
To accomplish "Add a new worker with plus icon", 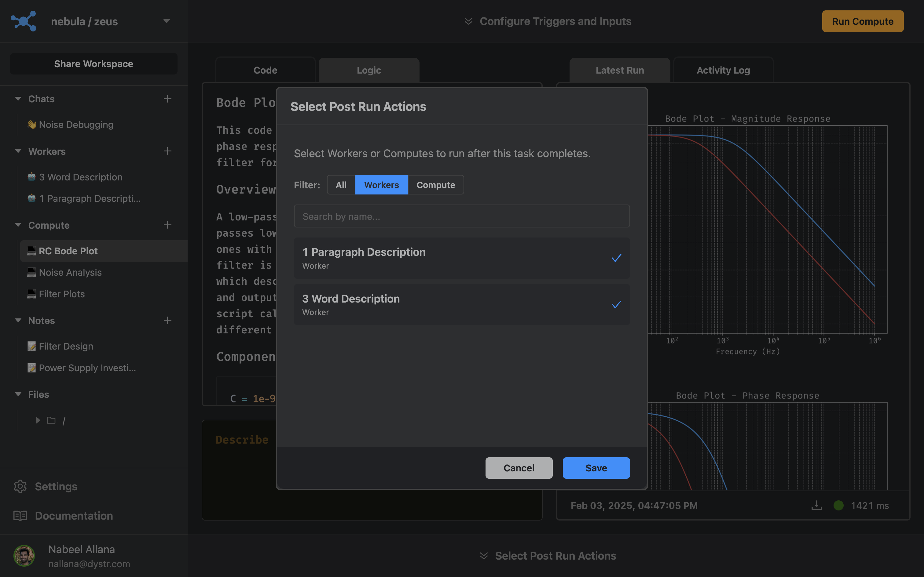I will click(167, 151).
